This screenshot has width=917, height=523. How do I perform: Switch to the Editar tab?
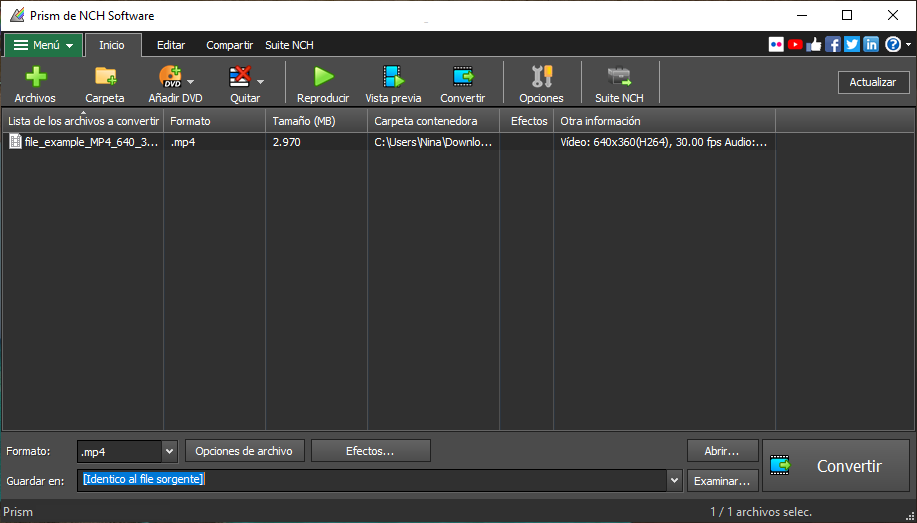pyautogui.click(x=171, y=45)
